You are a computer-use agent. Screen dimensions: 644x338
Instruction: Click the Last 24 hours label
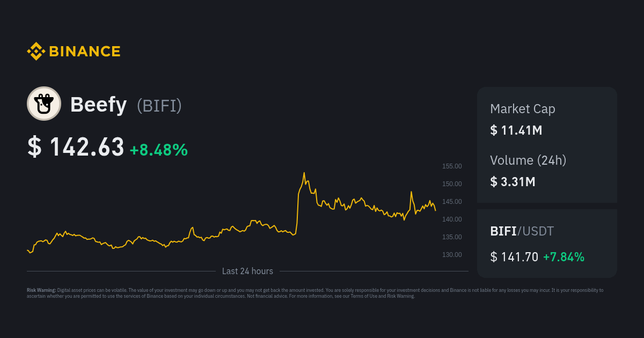(247, 271)
